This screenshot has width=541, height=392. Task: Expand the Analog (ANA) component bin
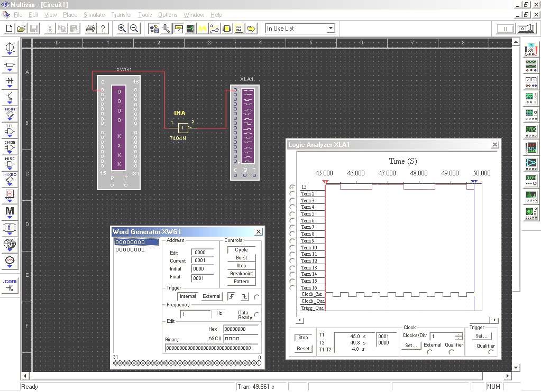coord(10,115)
